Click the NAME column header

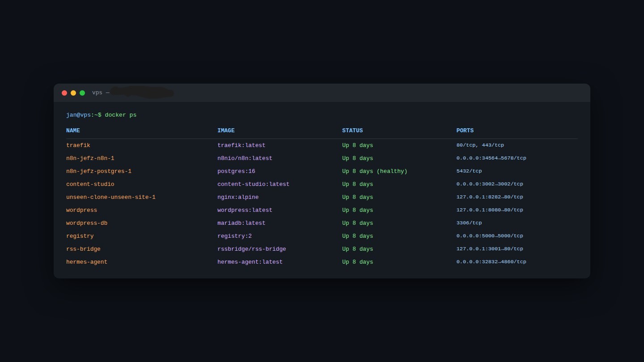73,130
